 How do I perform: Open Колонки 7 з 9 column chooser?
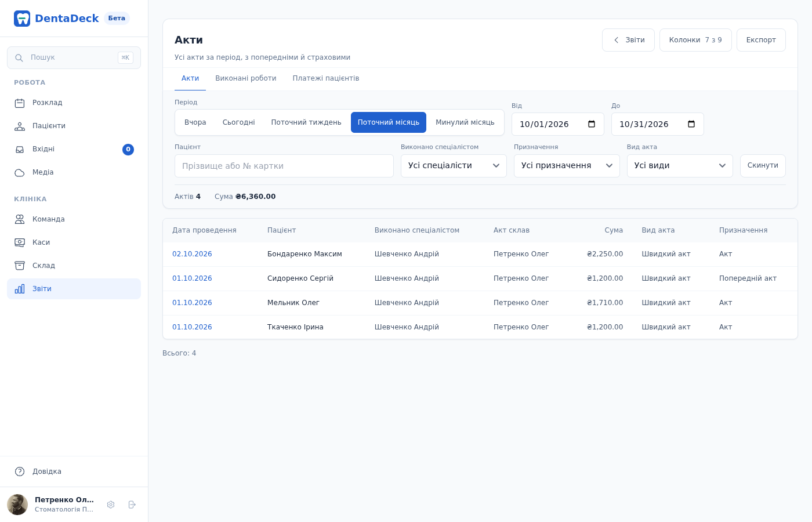coord(695,40)
